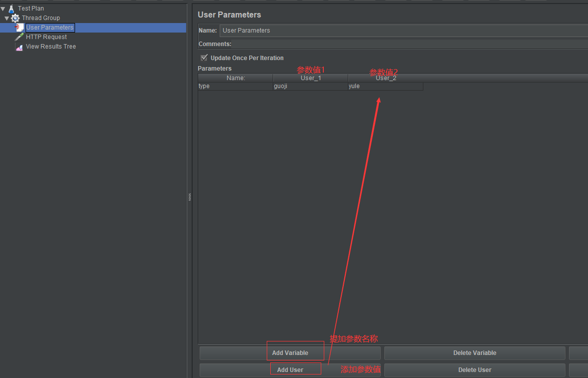Click the Delete Variable button
This screenshot has width=588, height=378.
474,352
